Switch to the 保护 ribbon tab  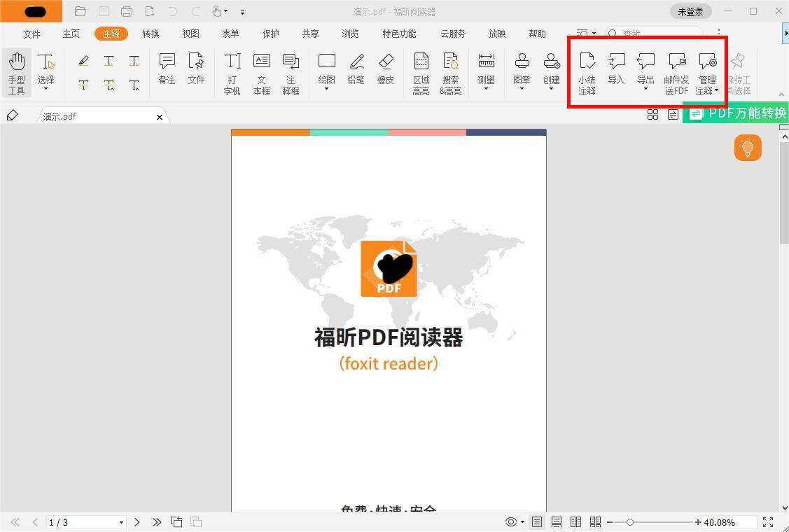coord(270,33)
